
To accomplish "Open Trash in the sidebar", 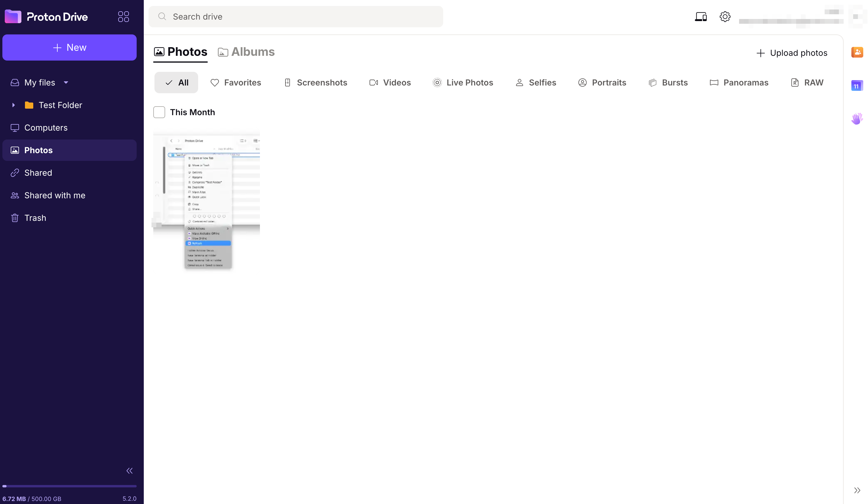I will [x=35, y=218].
